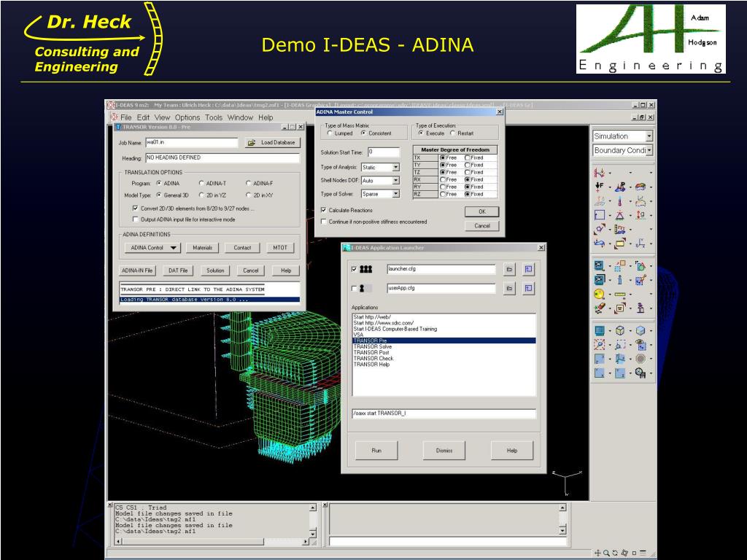Select the eraser delete icon

[x=599, y=308]
